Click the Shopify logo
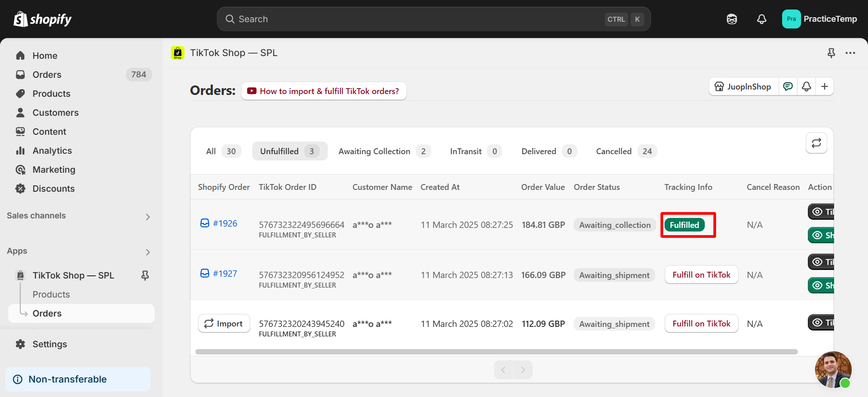Viewport: 868px width, 397px height. [42, 19]
